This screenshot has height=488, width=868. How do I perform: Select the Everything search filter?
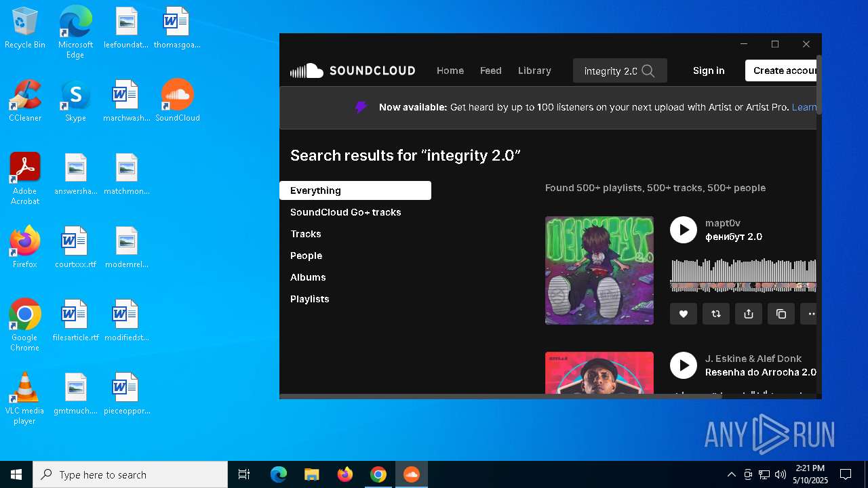[x=355, y=190]
